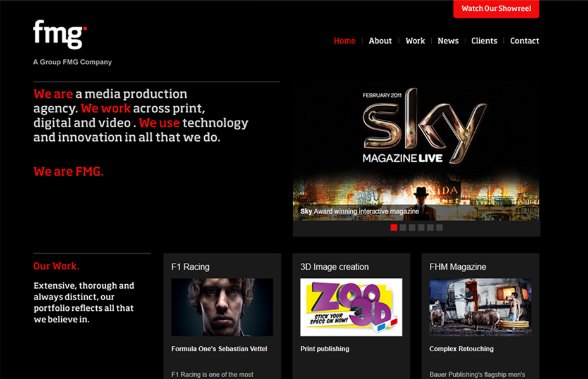Viewport: 588px width, 379px height.
Task: Open the Clients page
Action: [x=484, y=41]
